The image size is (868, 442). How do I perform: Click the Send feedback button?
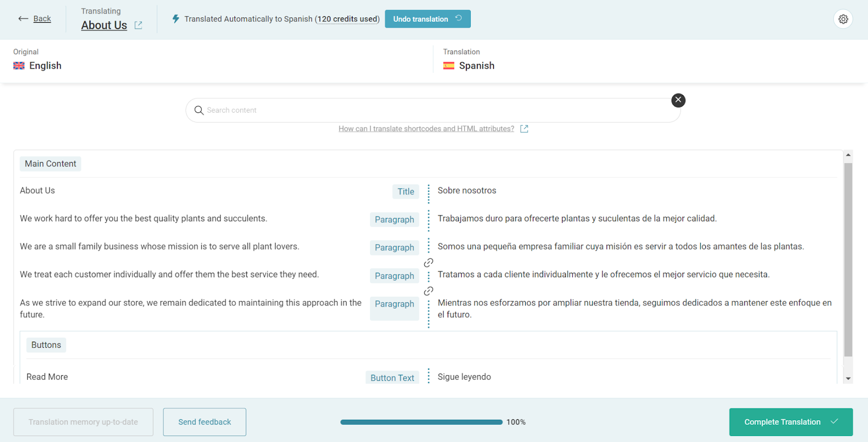(205, 422)
